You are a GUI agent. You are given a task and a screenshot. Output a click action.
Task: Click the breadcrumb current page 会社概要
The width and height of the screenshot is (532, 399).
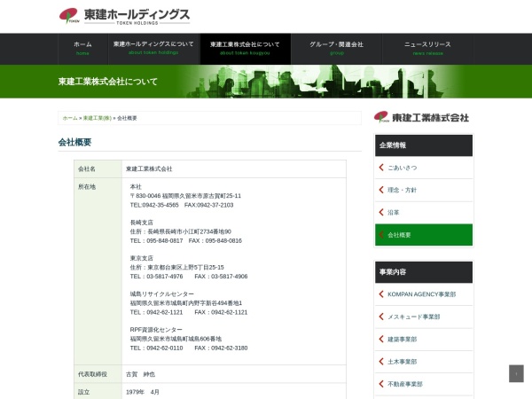click(127, 118)
